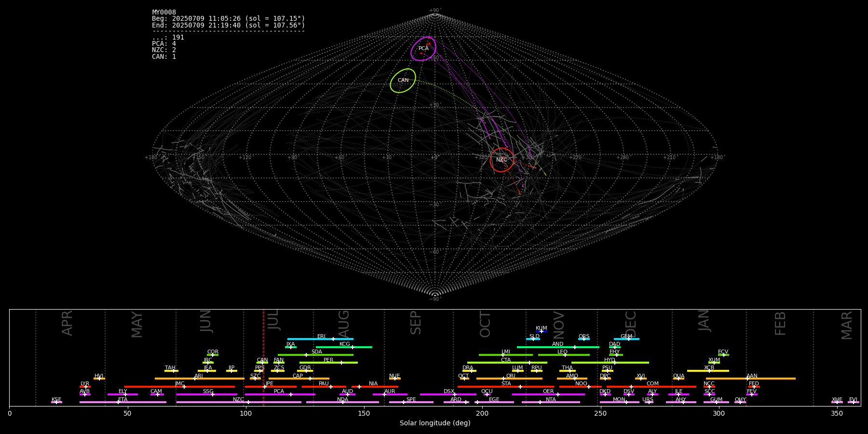Image resolution: width=868 pixels, height=434 pixels.
Task: Click the EVI shower marker
Action: tap(854, 402)
